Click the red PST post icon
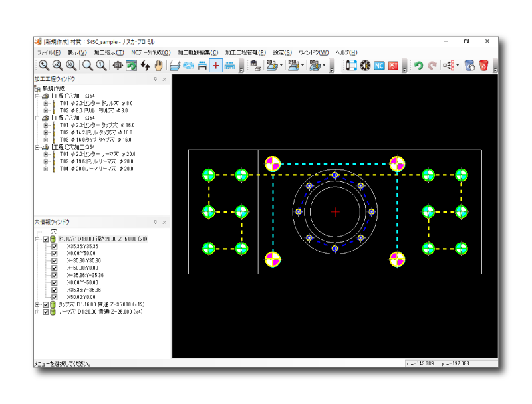Viewport: 532px width, 404px height. coord(393,66)
